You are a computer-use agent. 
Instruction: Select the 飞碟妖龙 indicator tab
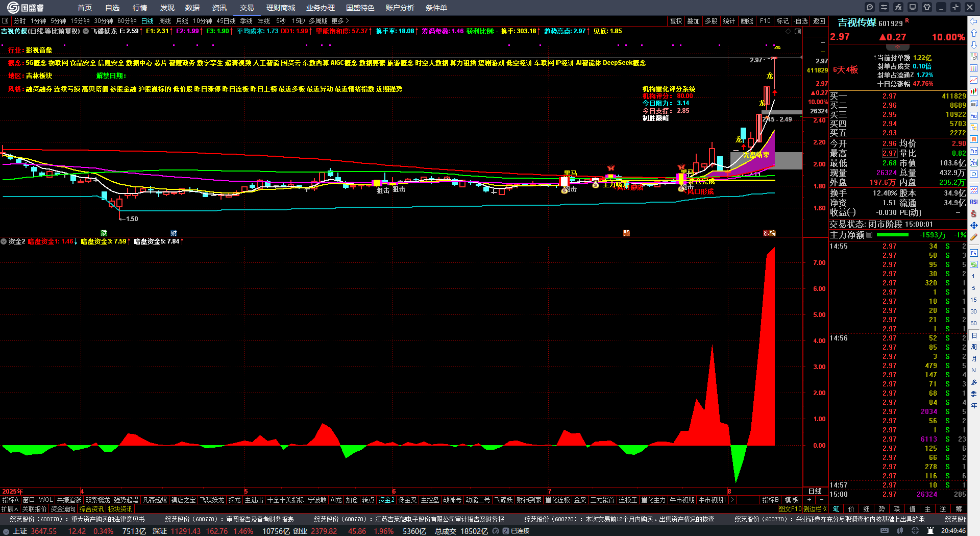coord(212,500)
